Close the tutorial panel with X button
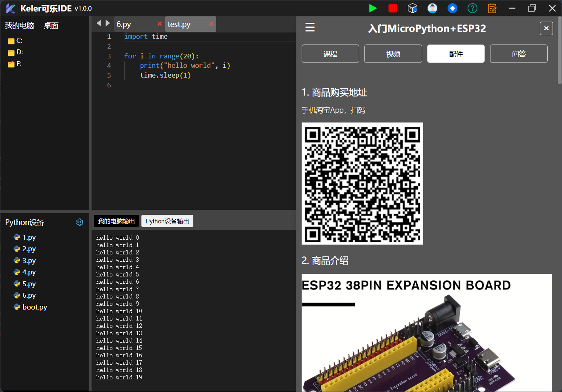Screen dimensions: 562x392 click(x=546, y=28)
